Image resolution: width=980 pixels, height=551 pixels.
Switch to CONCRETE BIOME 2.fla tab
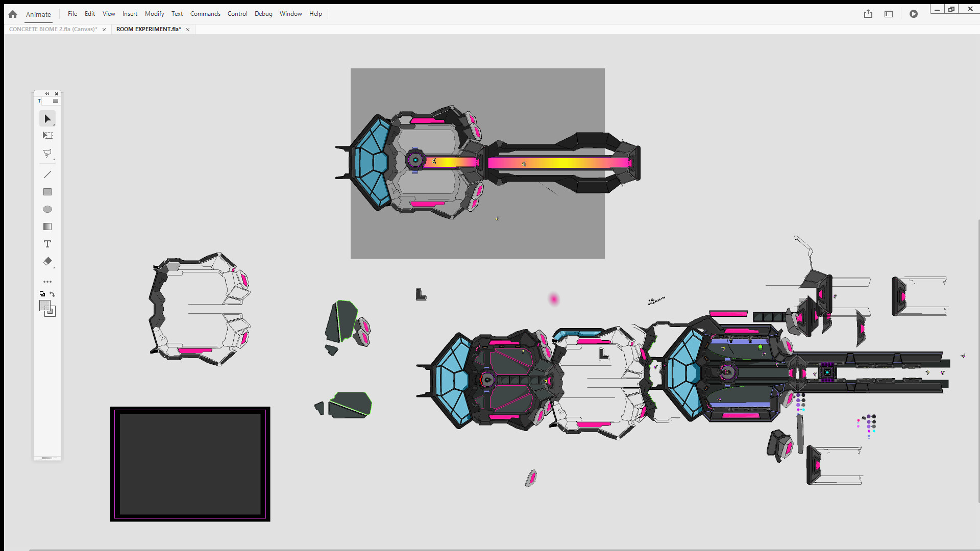(53, 29)
